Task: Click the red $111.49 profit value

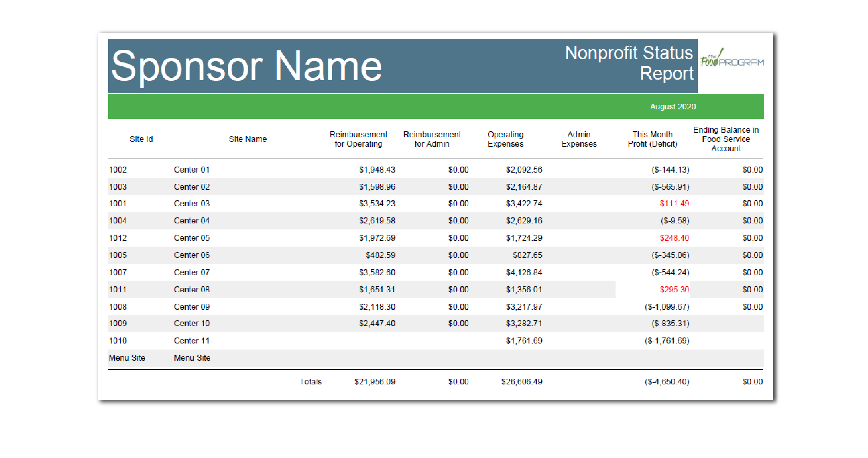Action: click(x=674, y=203)
